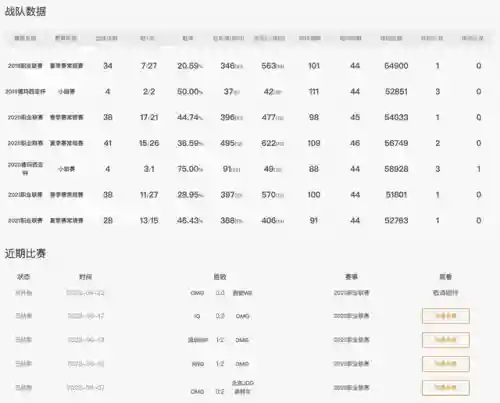Screen dimensions: 500x403
Task: Select the stat value 52763
Action: pyautogui.click(x=396, y=220)
